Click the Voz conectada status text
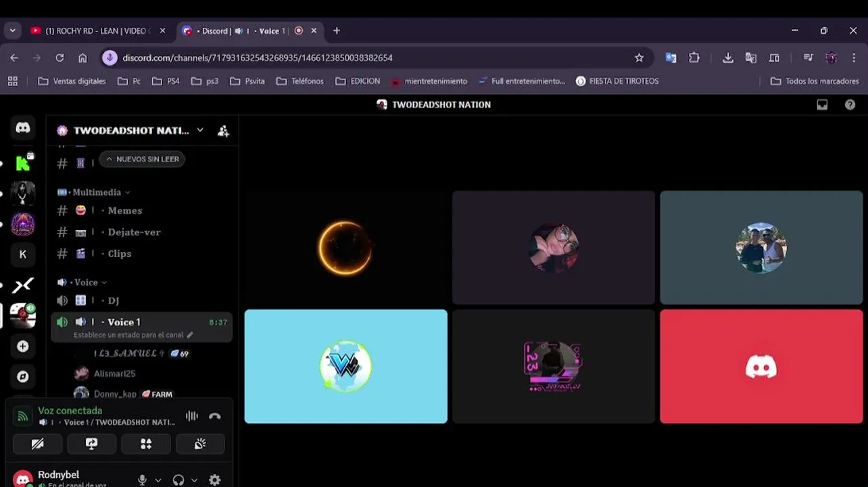Screen dimensions: 868x487 pyautogui.click(x=70, y=411)
